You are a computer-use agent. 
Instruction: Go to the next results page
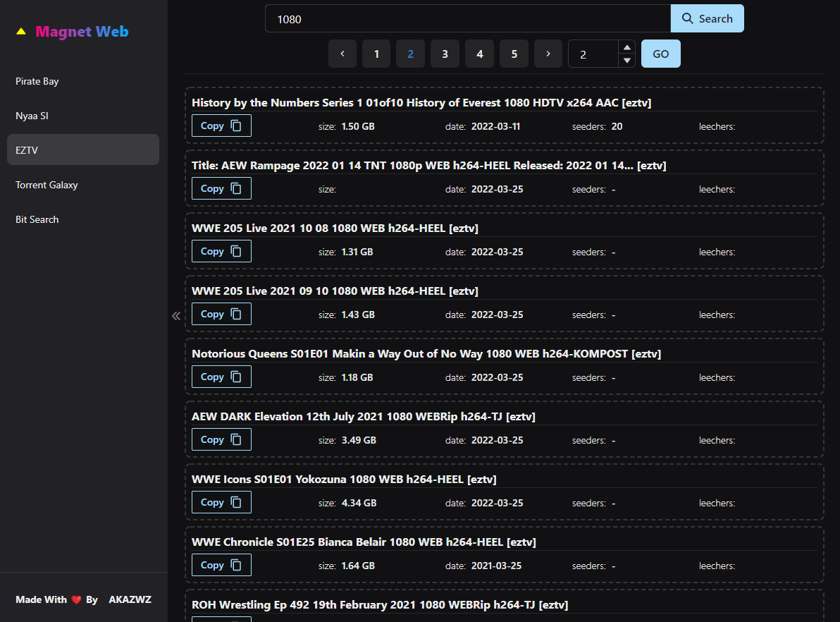(x=548, y=54)
